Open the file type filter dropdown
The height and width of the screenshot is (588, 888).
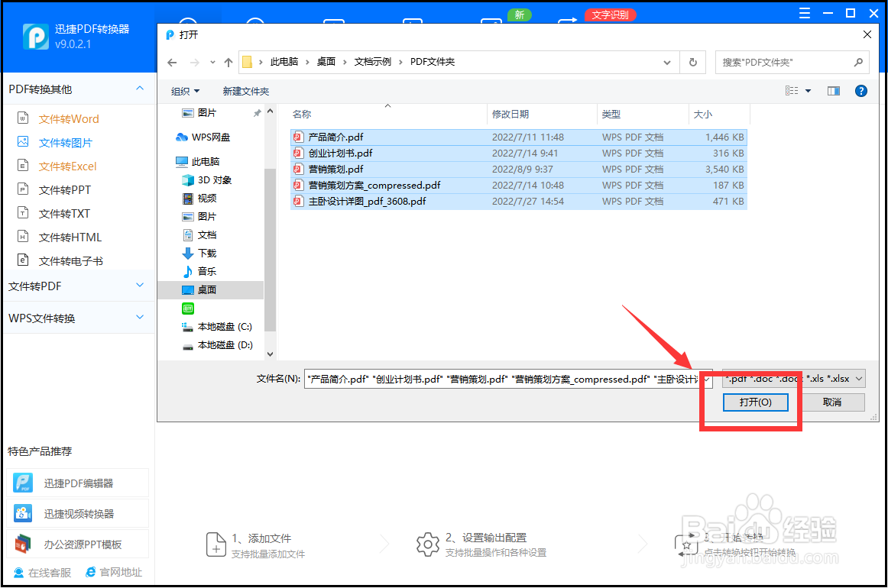tap(858, 379)
